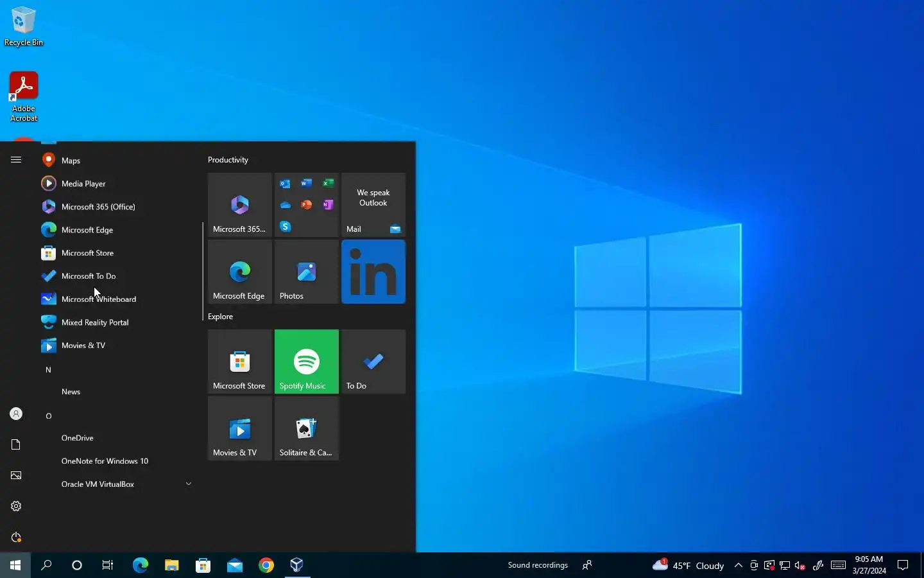Launch Microsoft Edge from the app list
924x578 pixels.
(116, 230)
